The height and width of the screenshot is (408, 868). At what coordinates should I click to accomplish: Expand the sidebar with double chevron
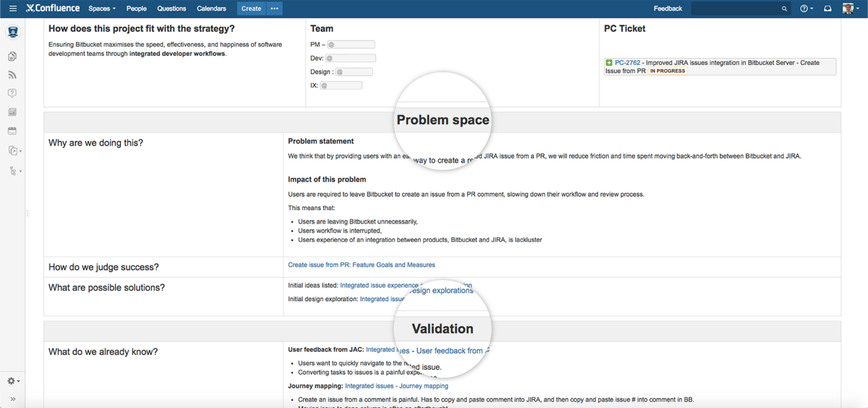point(13,399)
